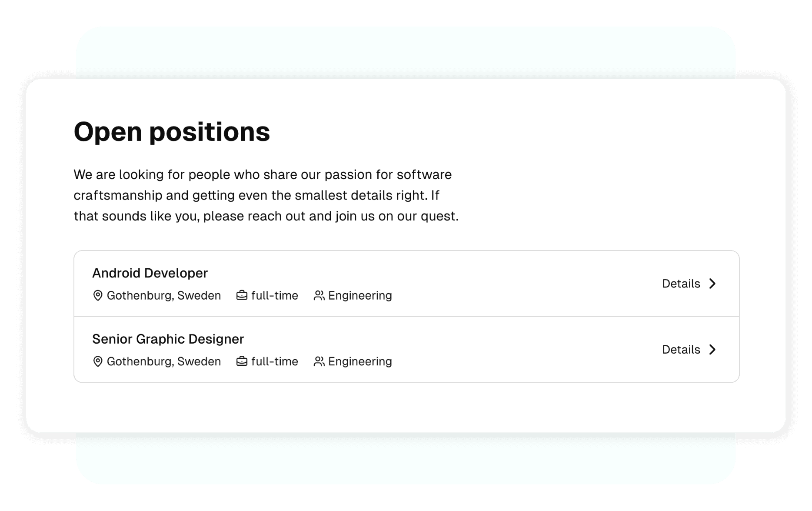Expand Senior Graphic Designer via the chevron arrow
Viewport: 812px width, 511px height.
[x=712, y=350]
